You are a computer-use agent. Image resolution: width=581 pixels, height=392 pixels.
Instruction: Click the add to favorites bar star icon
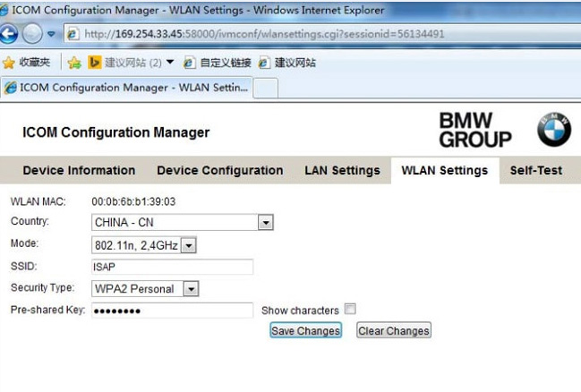click(x=74, y=63)
